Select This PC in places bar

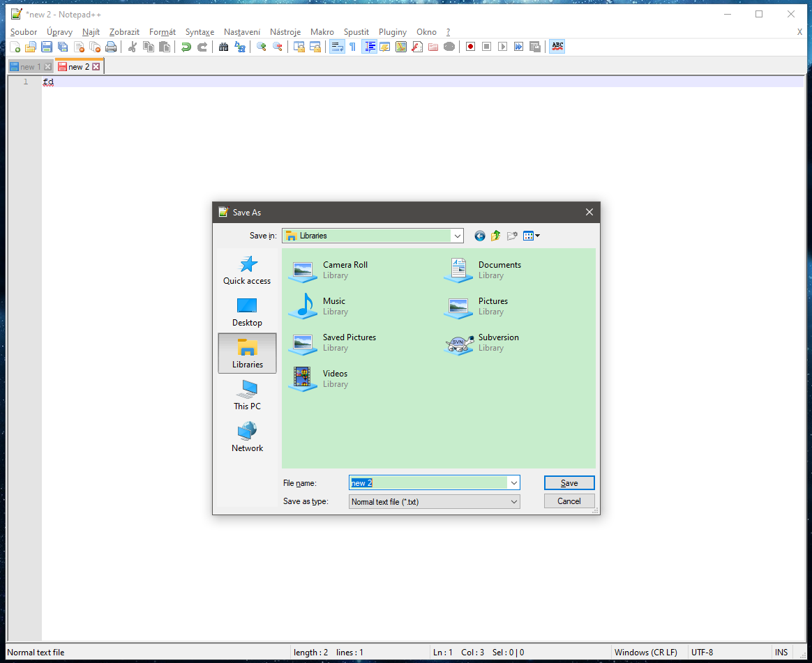pyautogui.click(x=247, y=395)
